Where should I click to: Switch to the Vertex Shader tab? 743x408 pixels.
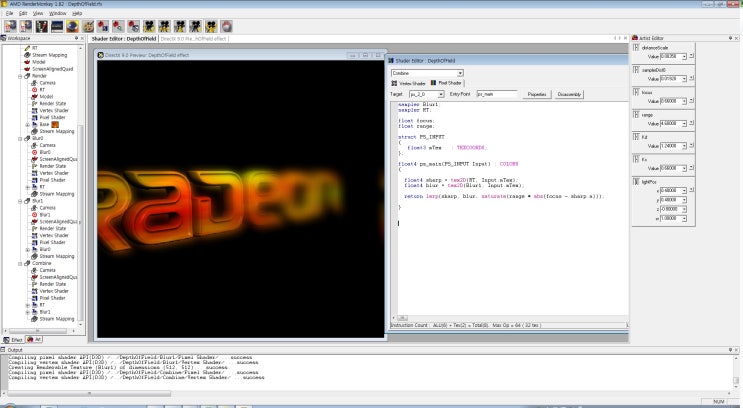coord(406,83)
